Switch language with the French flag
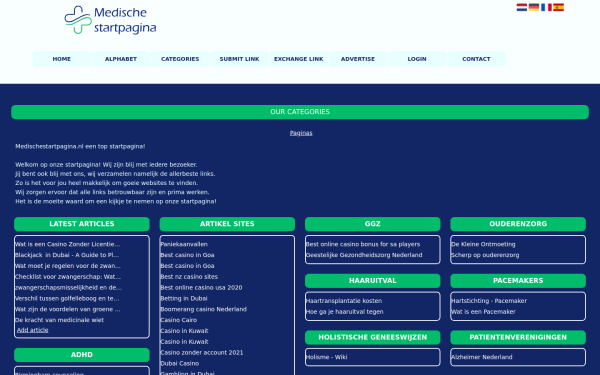600x375 pixels. pyautogui.click(x=546, y=7)
